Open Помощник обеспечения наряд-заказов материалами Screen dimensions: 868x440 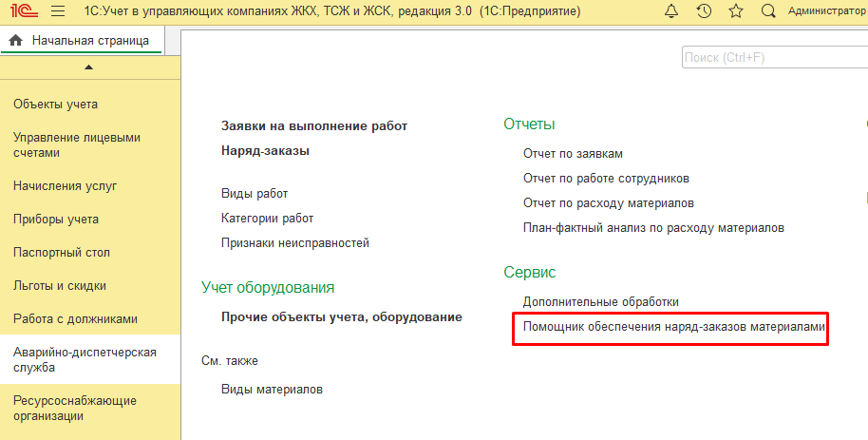click(674, 327)
